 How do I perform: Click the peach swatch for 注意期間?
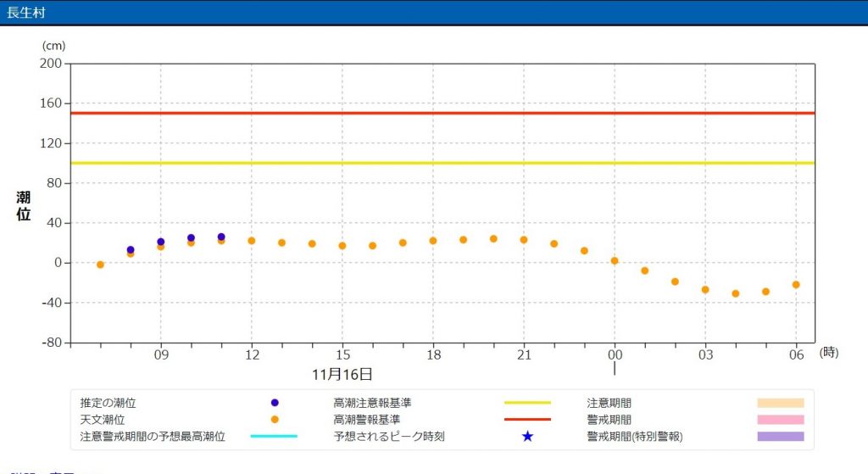tap(781, 403)
